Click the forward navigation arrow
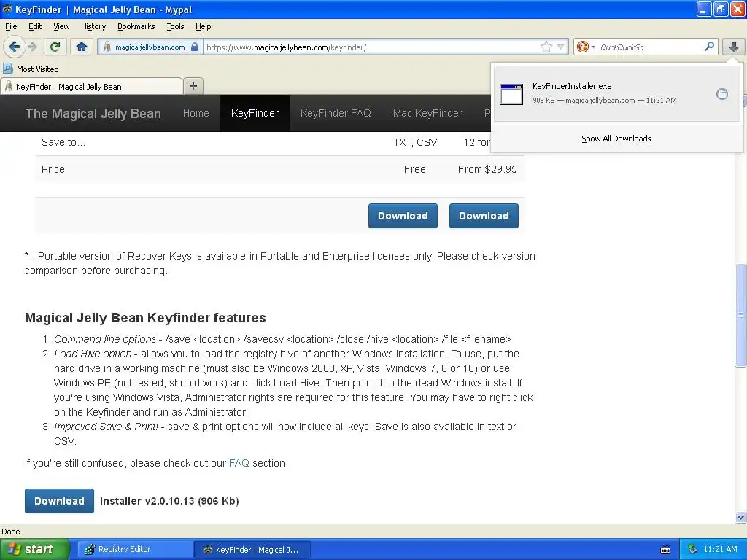 click(33, 47)
